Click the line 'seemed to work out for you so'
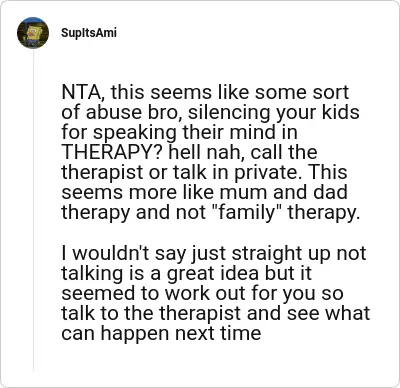The height and width of the screenshot is (388, 400). click(202, 293)
